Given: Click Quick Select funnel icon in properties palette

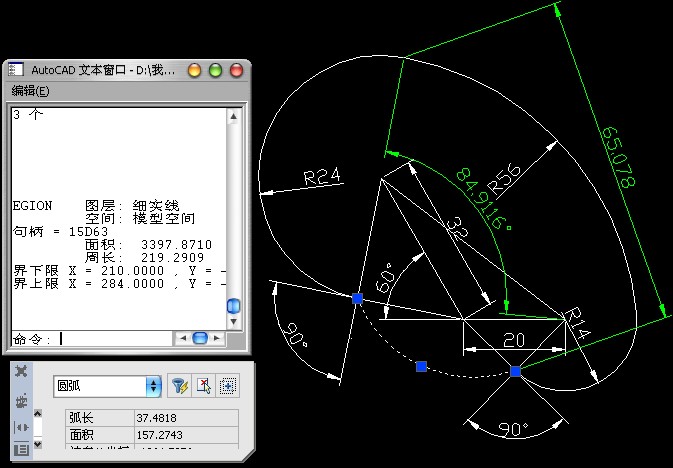Looking at the screenshot, I should 180,386.
